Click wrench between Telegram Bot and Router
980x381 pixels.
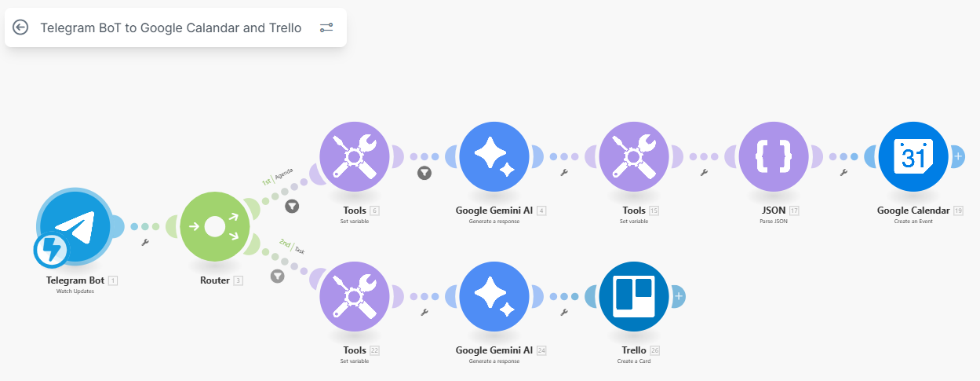pos(145,243)
